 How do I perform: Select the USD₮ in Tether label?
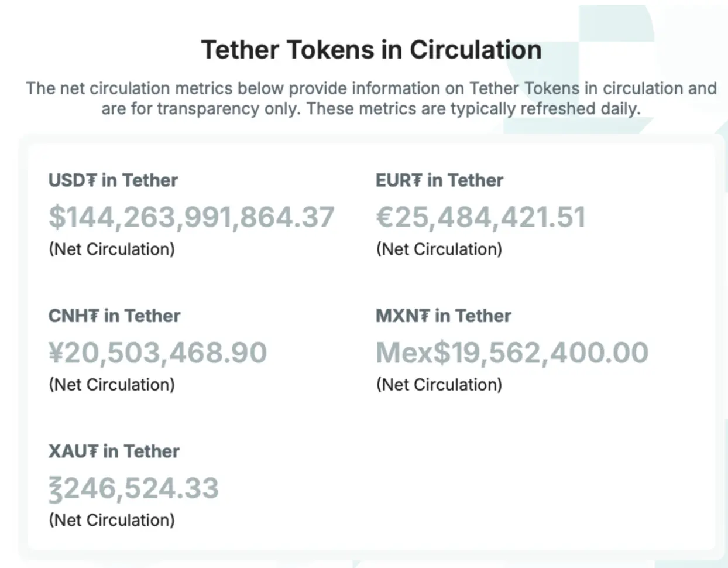pyautogui.click(x=113, y=180)
